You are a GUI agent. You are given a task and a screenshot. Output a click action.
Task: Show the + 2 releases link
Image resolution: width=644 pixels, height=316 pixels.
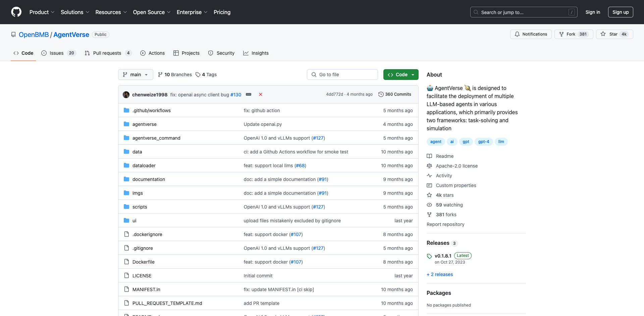(440, 274)
